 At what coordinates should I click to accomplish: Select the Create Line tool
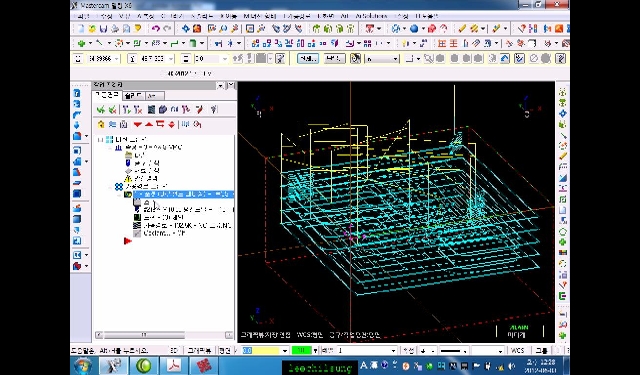pyautogui.click(x=99, y=43)
